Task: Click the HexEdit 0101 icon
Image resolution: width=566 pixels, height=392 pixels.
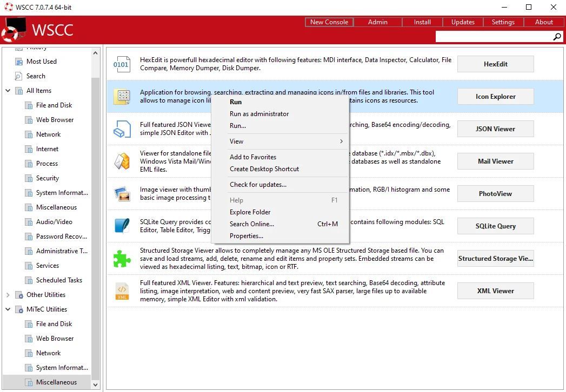Action: [x=122, y=64]
